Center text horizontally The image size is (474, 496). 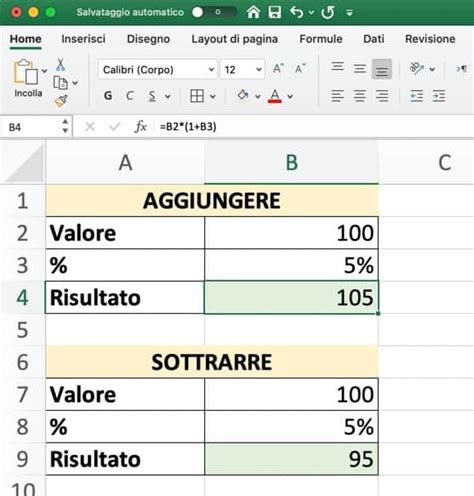click(360, 96)
